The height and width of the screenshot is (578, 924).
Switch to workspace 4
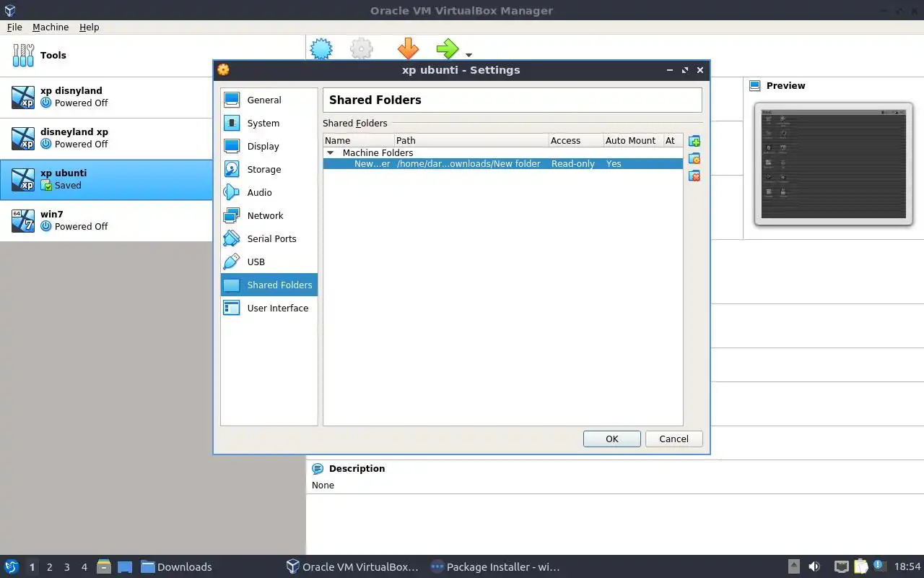(84, 567)
